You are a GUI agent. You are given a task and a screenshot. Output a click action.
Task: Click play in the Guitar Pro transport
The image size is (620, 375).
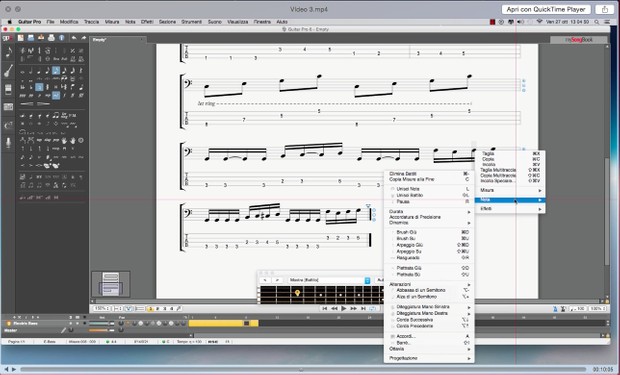tap(344, 308)
